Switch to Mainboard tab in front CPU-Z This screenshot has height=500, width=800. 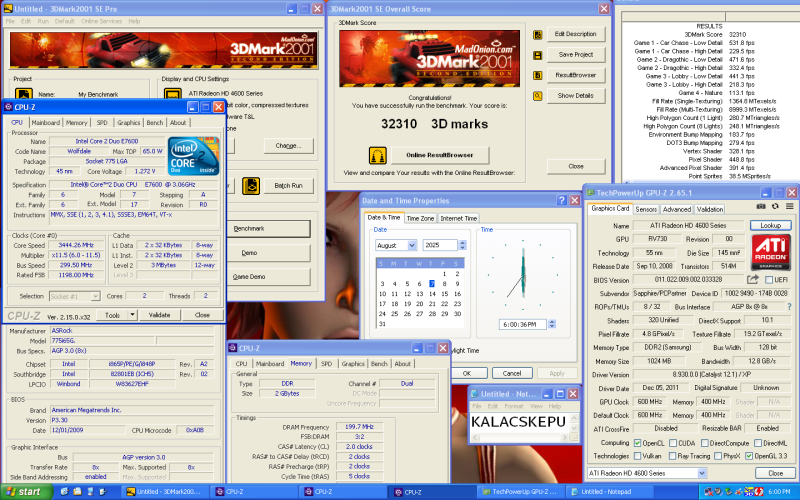(x=45, y=122)
